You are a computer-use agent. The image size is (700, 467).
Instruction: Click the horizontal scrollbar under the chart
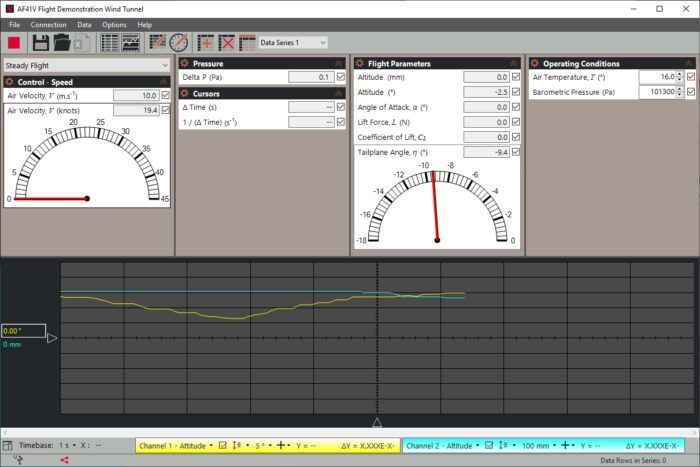click(350, 432)
